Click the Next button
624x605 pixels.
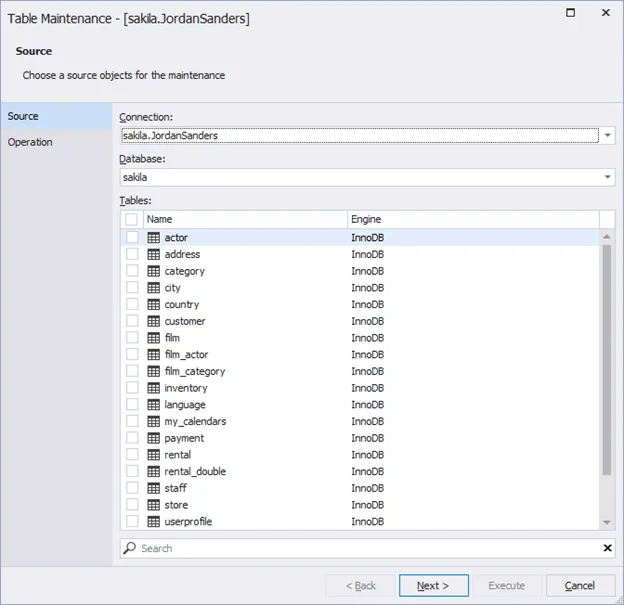(x=433, y=585)
